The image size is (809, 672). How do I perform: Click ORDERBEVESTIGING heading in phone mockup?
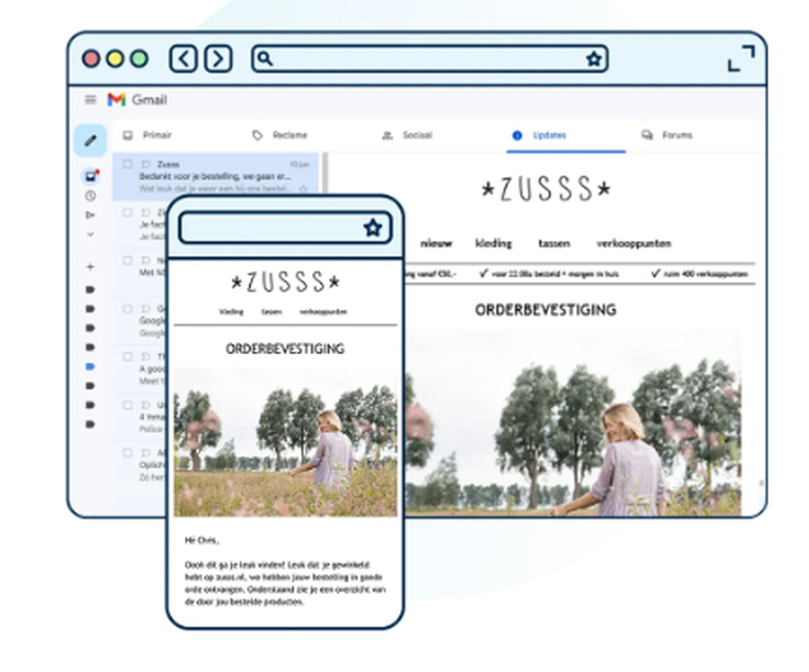point(286,349)
